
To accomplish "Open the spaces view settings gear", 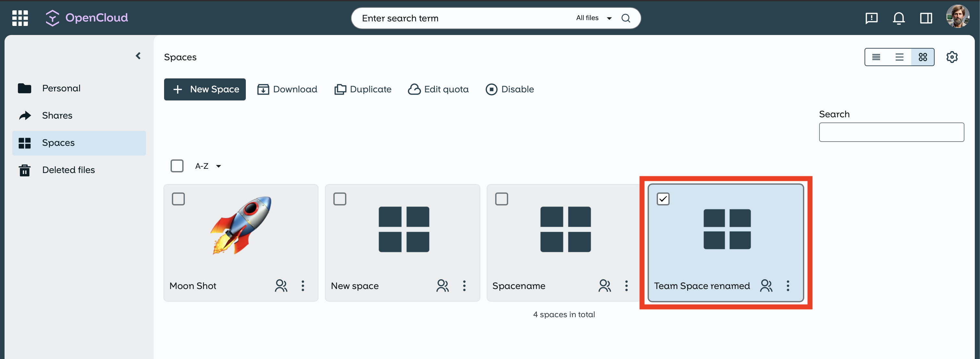I will 951,57.
